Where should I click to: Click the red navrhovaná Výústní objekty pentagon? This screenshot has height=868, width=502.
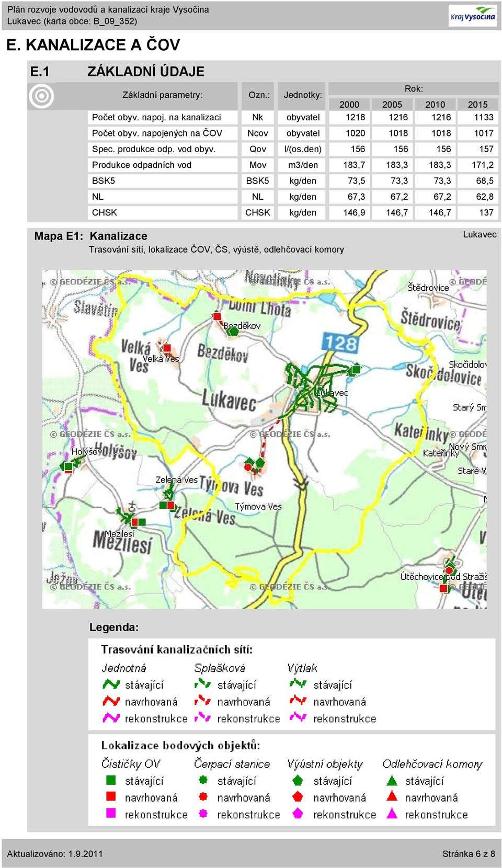(x=298, y=796)
